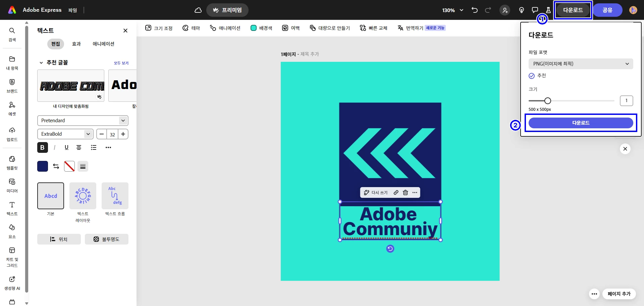Select the 기본 text layout style

tap(51, 196)
